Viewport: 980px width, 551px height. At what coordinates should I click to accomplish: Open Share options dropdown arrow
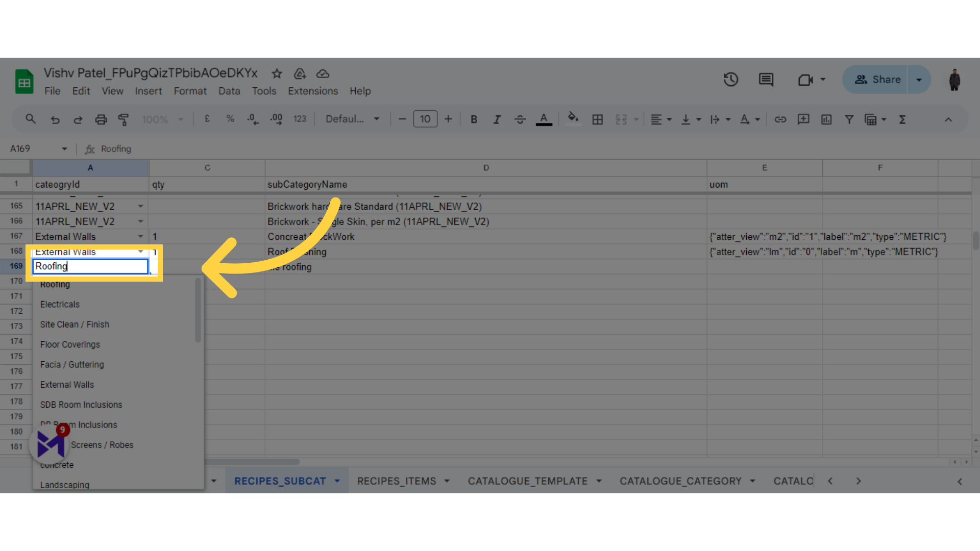click(919, 80)
